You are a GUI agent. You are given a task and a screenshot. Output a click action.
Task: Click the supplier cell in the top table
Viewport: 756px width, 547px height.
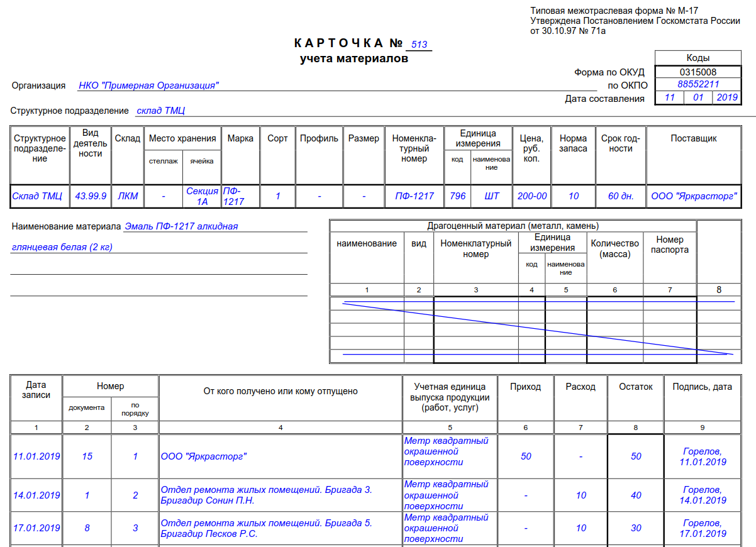tap(693, 196)
